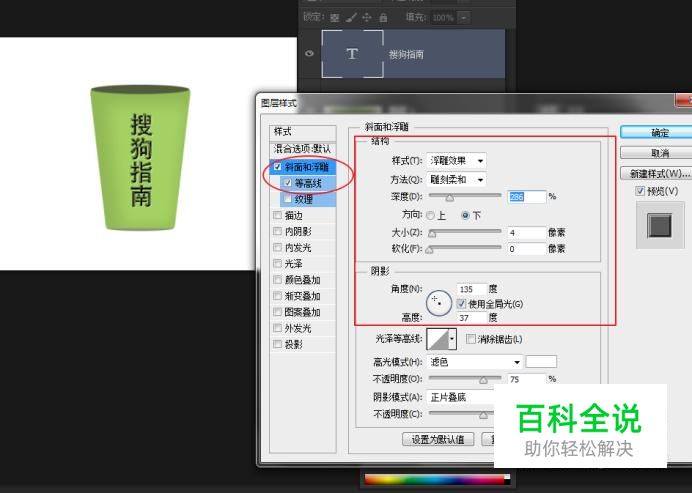Click the 光泽等高线 contour thumbnail
Viewport: 692px width, 493px height.
pyautogui.click(x=437, y=339)
